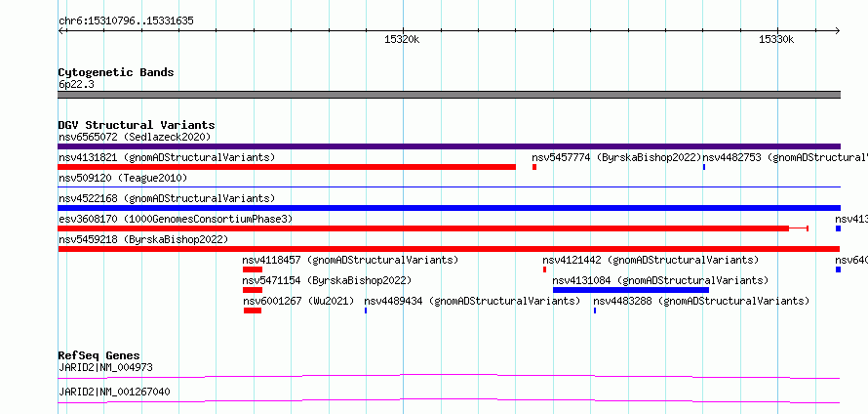Click the chr6:15310796..15331635 coordinate label

(126, 21)
